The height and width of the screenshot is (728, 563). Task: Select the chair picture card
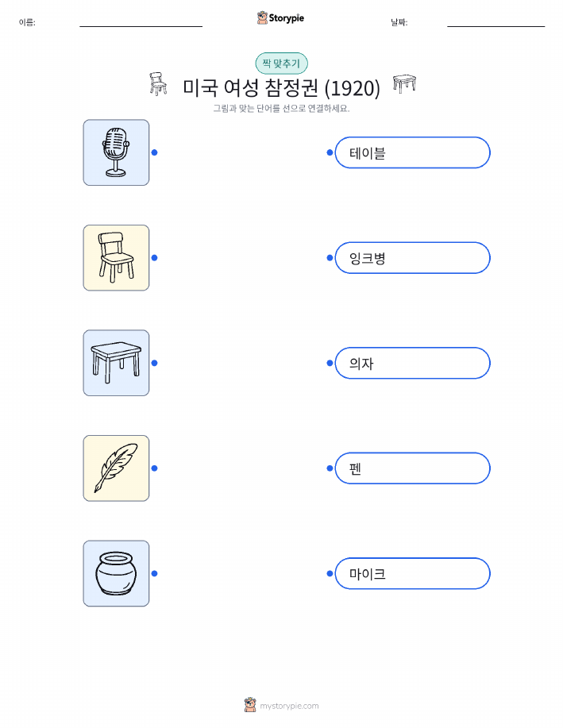tap(116, 258)
